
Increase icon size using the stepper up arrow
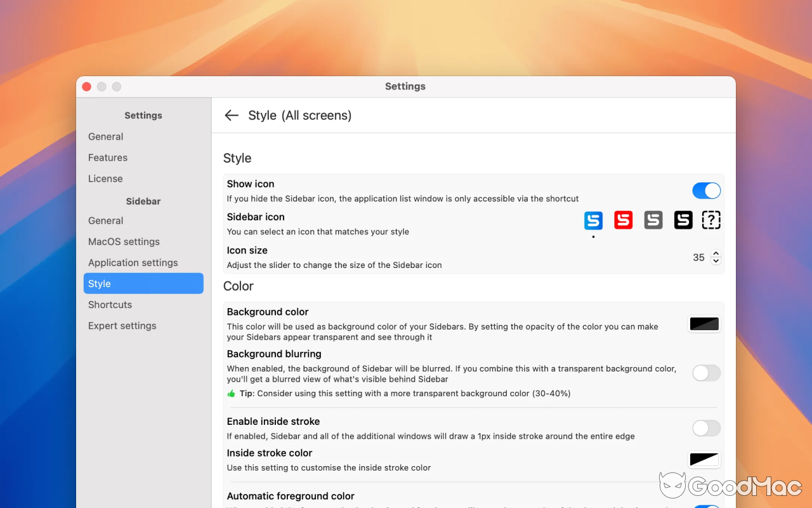point(716,254)
